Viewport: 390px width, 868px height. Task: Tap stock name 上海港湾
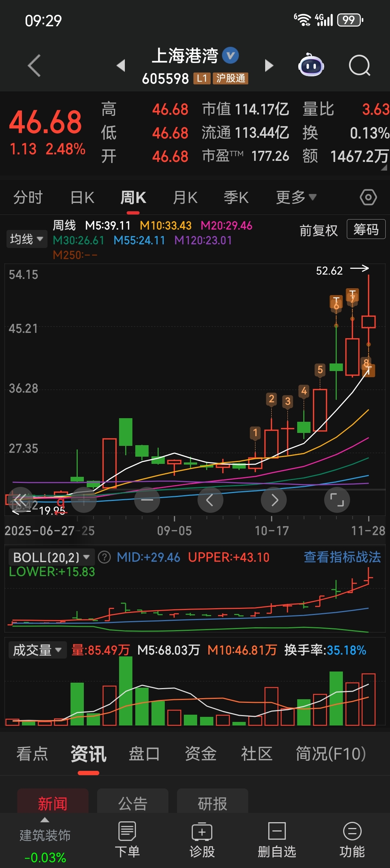click(x=185, y=56)
